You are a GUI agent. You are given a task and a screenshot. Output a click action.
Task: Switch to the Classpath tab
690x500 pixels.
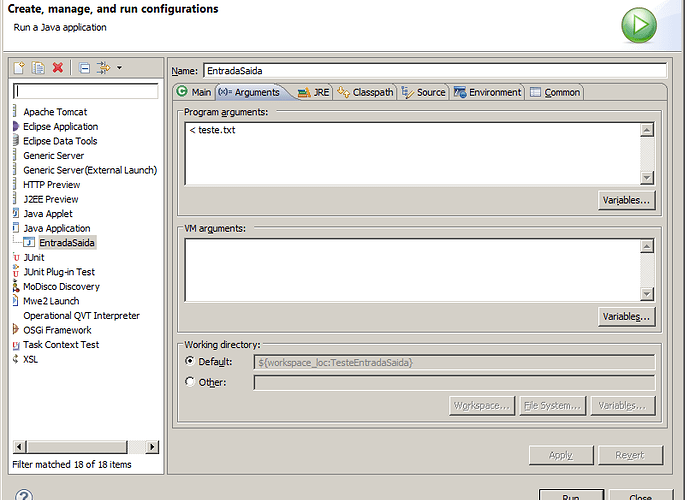tap(365, 92)
